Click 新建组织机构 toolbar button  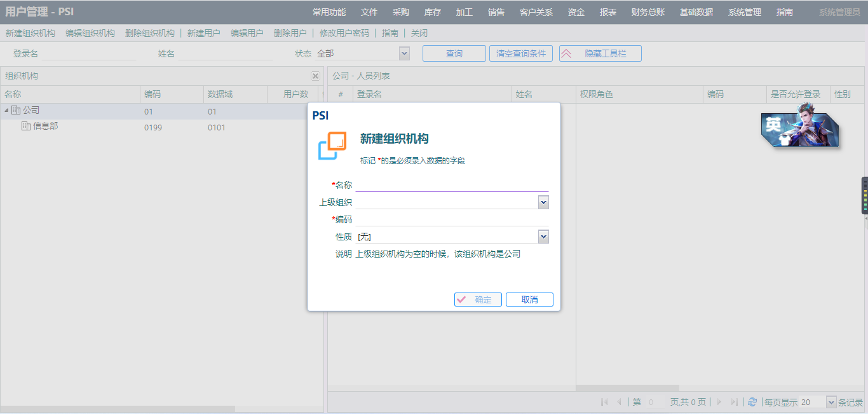pos(31,33)
